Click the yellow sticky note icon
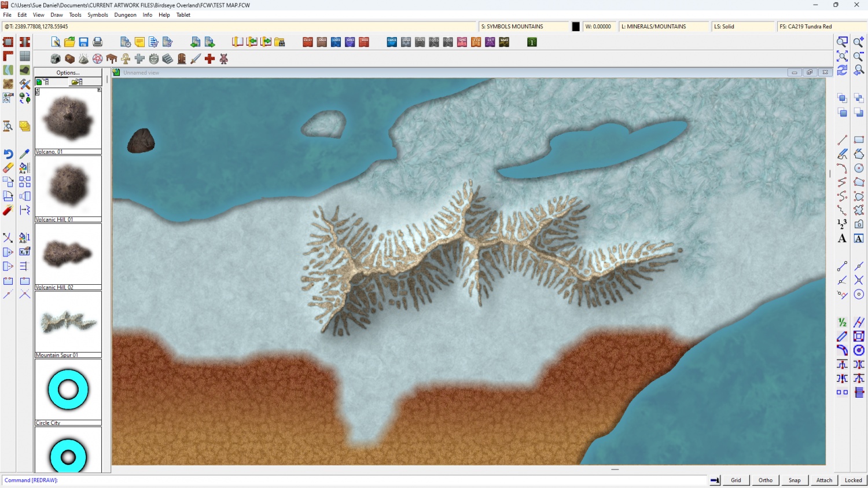This screenshot has width=868, height=488. [139, 42]
